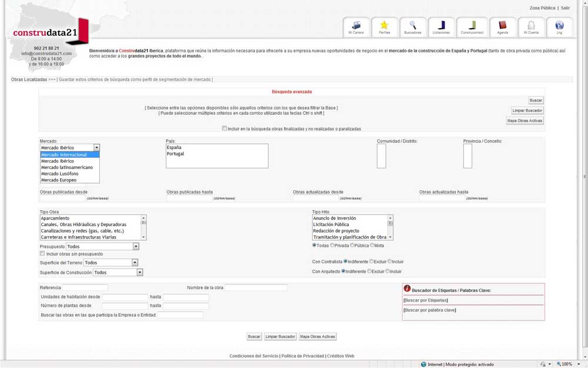Open the zoom level dropdown arrow in status bar
588x368 pixels.
tap(579, 364)
